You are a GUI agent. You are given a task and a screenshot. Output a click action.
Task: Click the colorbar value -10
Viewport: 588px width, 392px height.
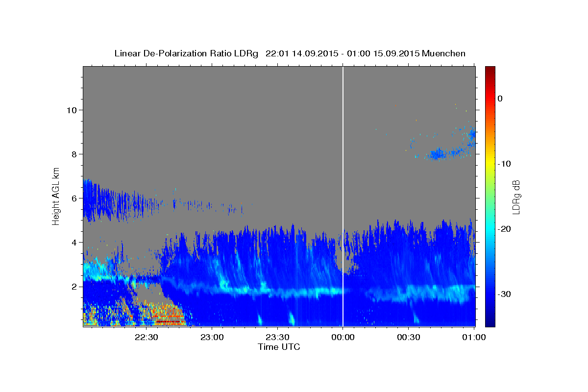pos(505,164)
